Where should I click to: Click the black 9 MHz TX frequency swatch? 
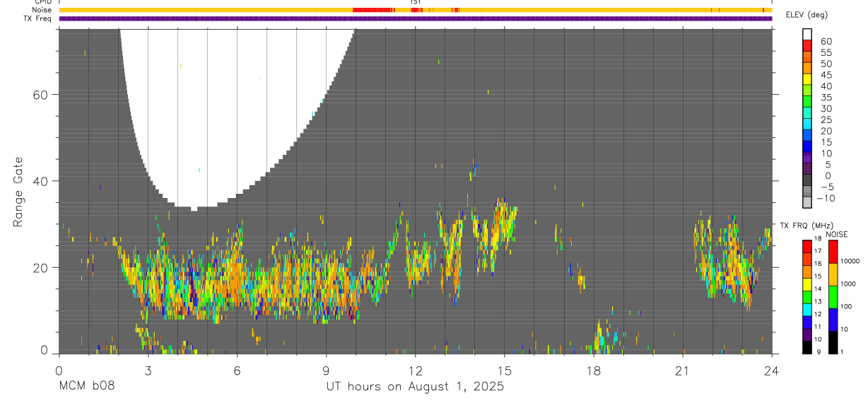807,347
